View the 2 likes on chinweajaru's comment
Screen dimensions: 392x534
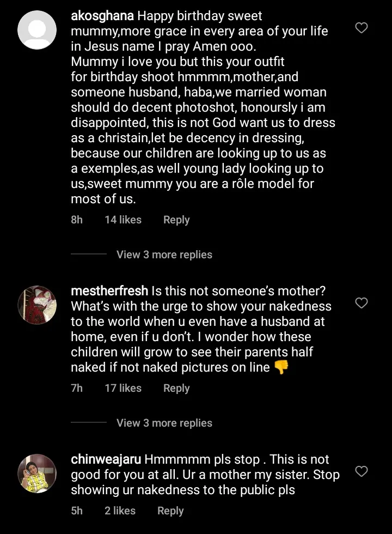(120, 511)
